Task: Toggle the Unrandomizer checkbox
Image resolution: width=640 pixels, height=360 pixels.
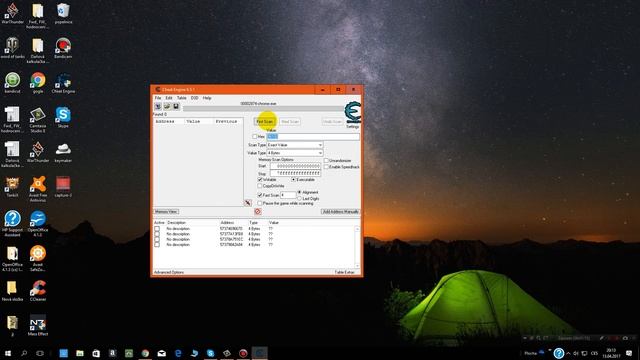Action: click(x=326, y=160)
